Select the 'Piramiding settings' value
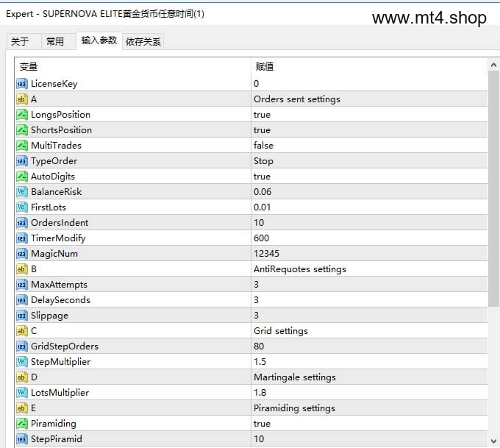This screenshot has height=448, width=500. click(294, 408)
